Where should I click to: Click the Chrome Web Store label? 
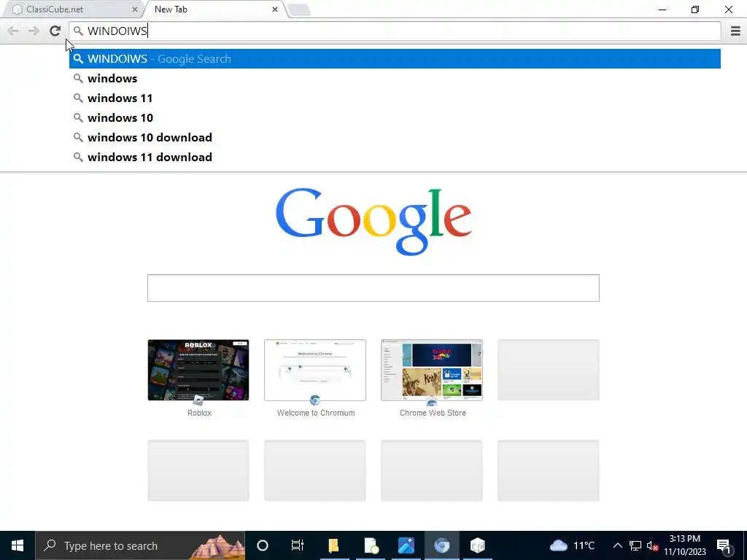[x=433, y=413]
